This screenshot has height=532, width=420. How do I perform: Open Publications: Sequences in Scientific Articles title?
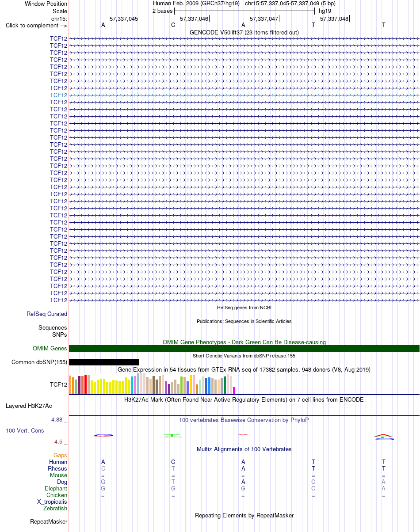pos(244,321)
